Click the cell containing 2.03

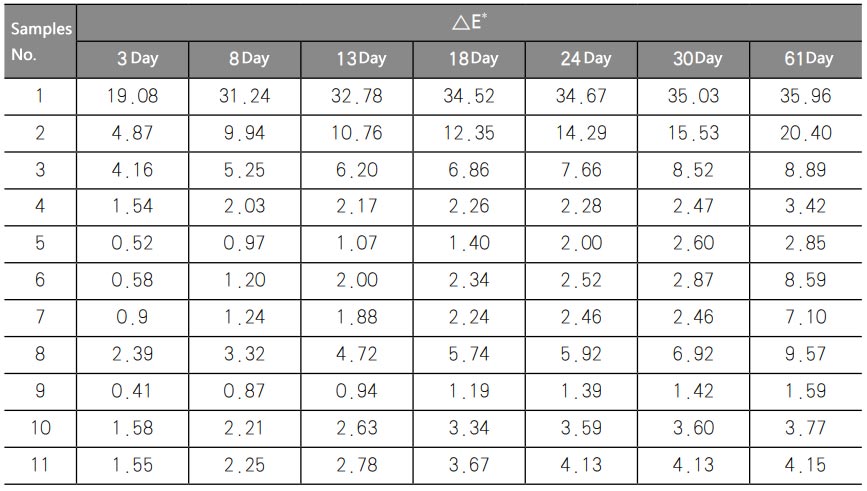(x=245, y=207)
